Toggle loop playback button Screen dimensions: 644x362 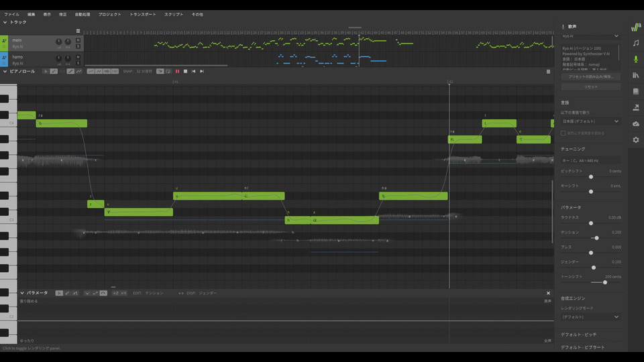(x=168, y=72)
